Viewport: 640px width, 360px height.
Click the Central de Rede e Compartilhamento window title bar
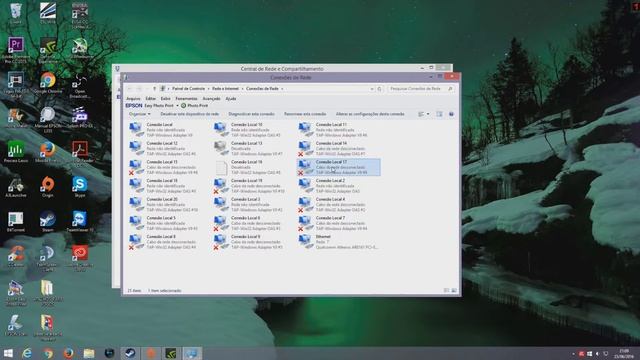pos(282,68)
